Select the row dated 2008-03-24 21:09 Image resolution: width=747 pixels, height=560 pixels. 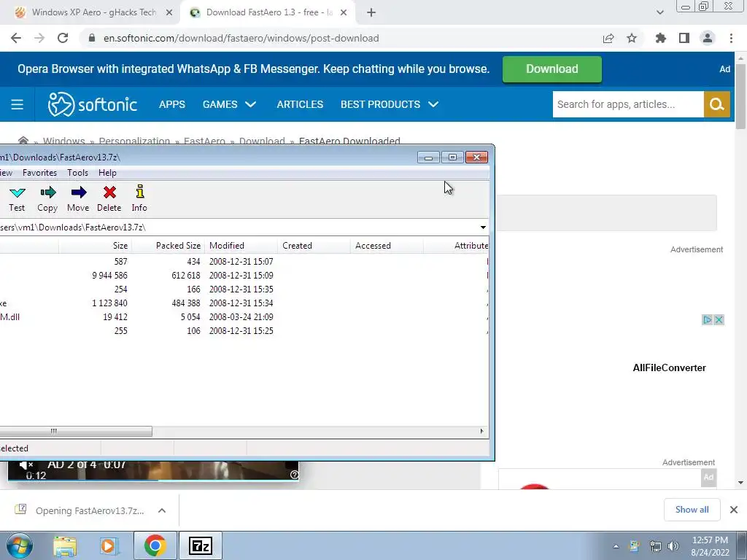244,316
